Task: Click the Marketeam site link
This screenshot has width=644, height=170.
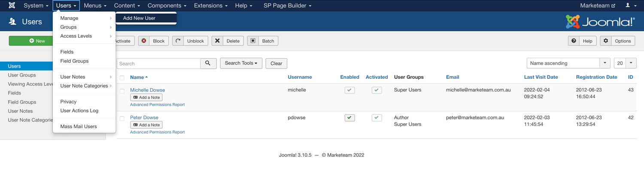Action: click(597, 6)
